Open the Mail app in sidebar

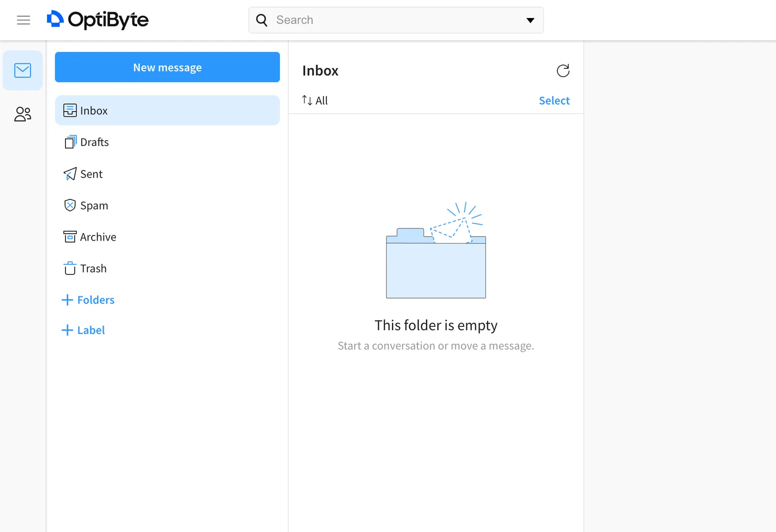tap(23, 70)
